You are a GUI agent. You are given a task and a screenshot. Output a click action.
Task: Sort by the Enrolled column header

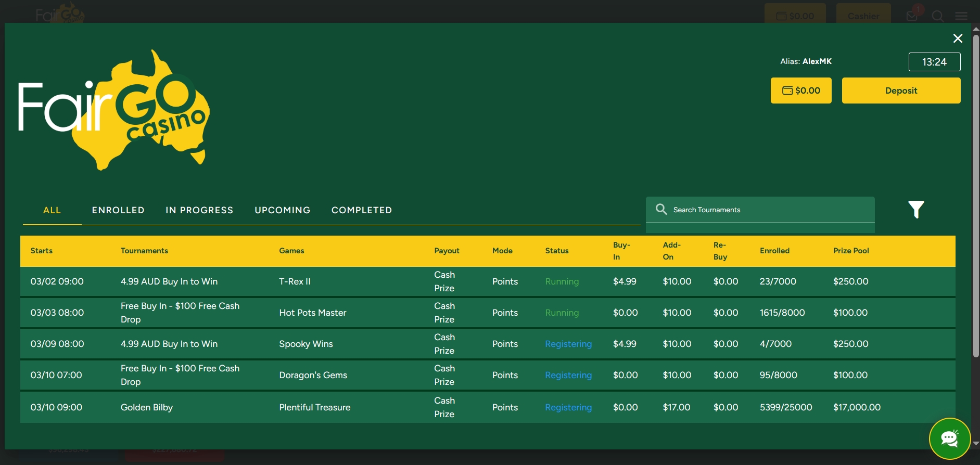[x=774, y=251]
